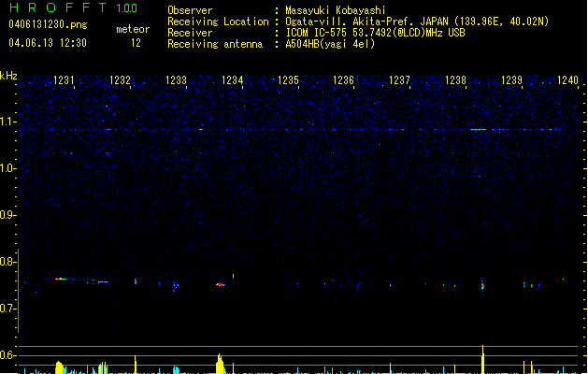Viewport: 588px width, 374px height.
Task: Select observer name Masayuki Kobayashi
Action: click(x=336, y=10)
